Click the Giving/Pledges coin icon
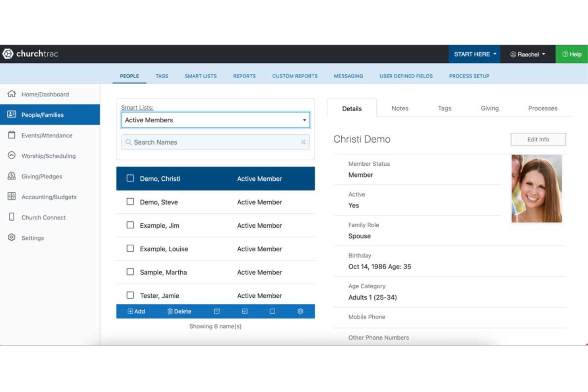The image size is (588, 392). click(12, 176)
